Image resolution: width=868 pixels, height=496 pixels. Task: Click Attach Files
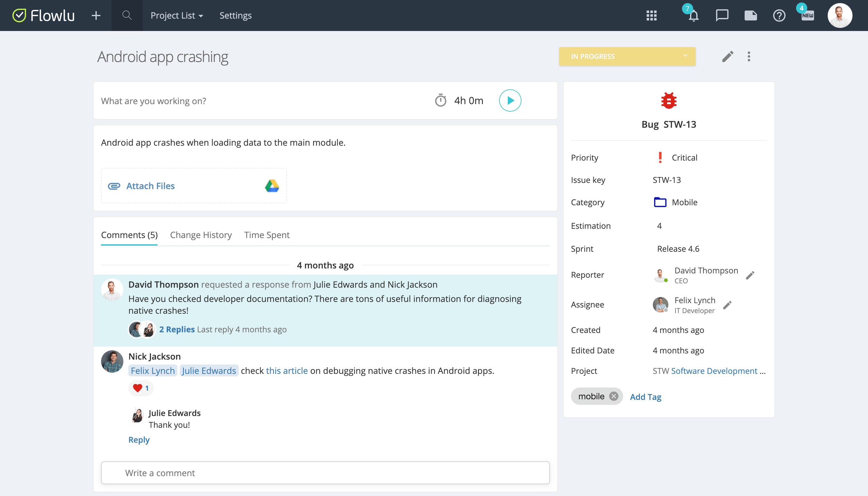tap(150, 186)
